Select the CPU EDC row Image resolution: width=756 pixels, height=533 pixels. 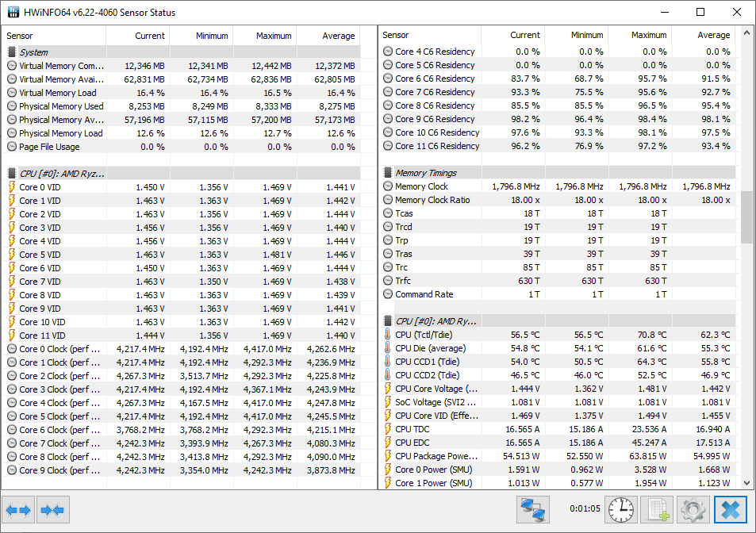[558, 443]
